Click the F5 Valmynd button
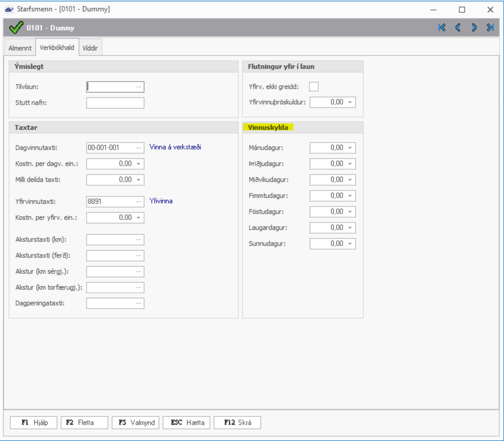 136,423
